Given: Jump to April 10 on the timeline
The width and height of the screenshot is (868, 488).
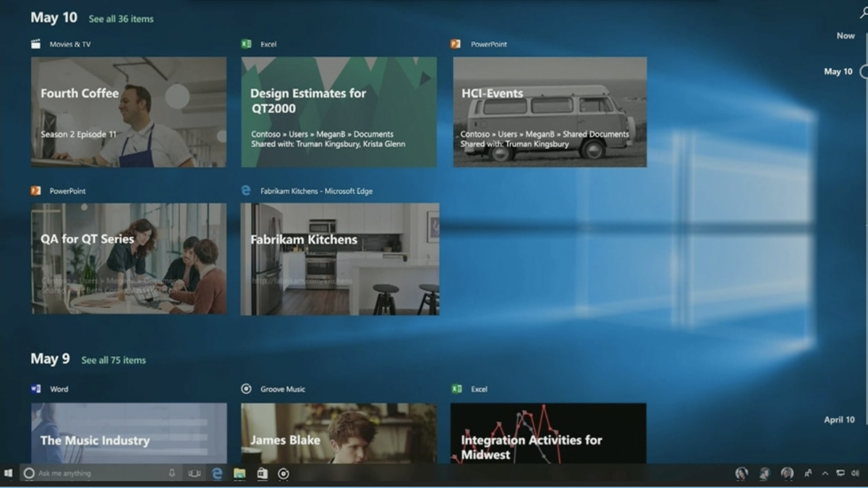Looking at the screenshot, I should point(839,419).
